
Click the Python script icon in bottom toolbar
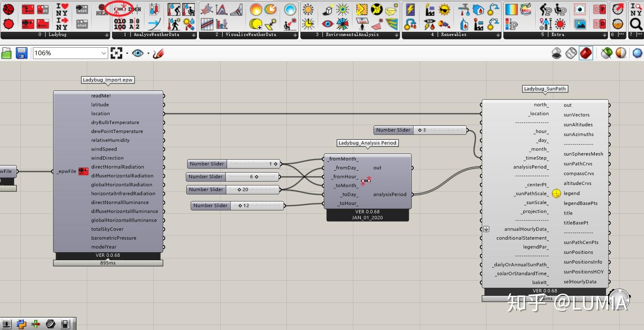click(x=21, y=324)
